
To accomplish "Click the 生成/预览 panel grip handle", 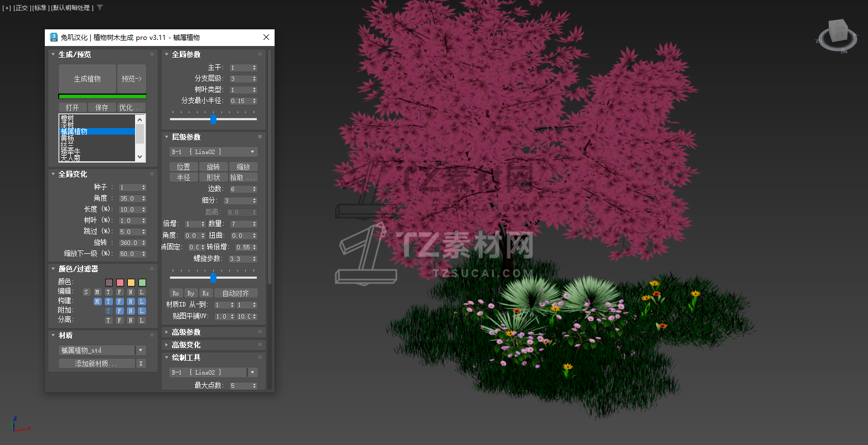I will (x=152, y=54).
